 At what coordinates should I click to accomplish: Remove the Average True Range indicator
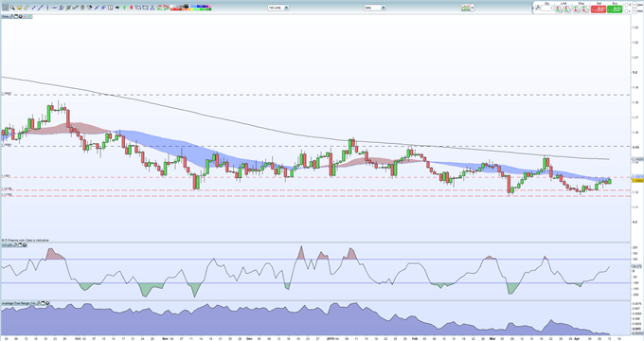coord(47,303)
